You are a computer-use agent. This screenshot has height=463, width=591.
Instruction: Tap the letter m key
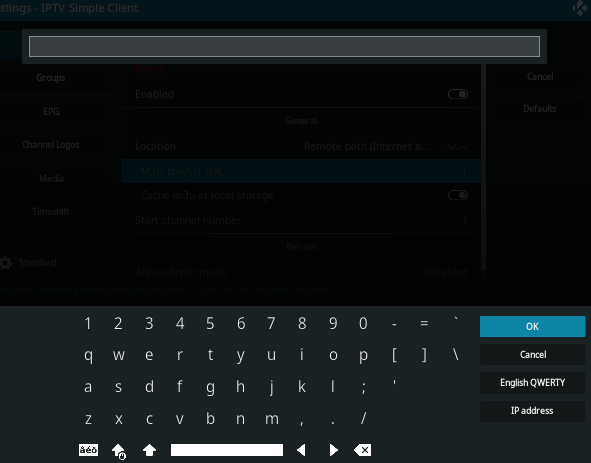tap(272, 419)
